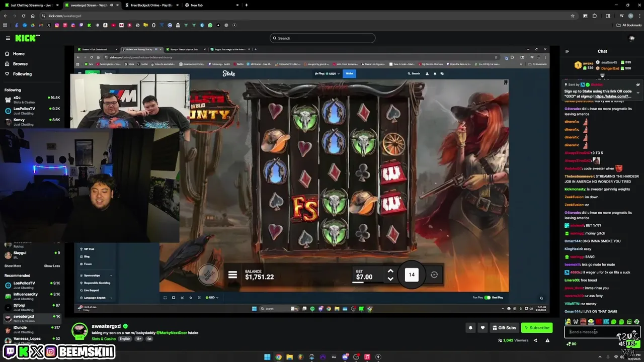Click the sweatergxd channel name
Screen dimensions: 644x362
[x=106, y=326]
